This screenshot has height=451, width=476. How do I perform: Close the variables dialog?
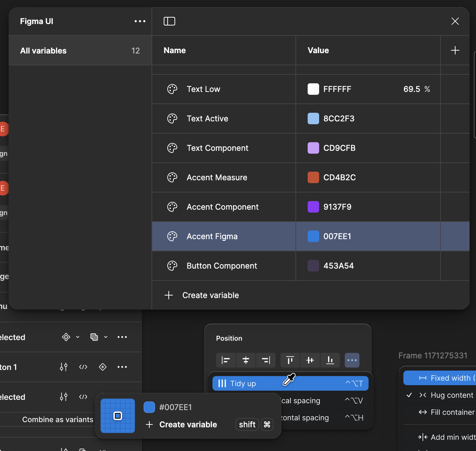click(455, 21)
